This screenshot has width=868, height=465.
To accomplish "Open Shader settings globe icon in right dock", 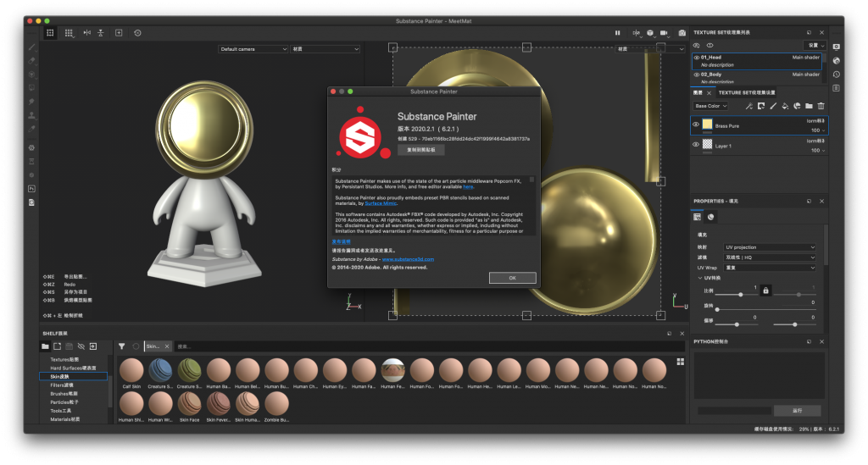I will click(x=837, y=61).
